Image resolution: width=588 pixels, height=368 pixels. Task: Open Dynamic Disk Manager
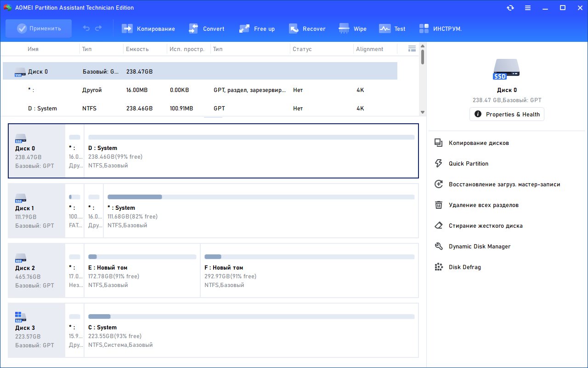479,247
